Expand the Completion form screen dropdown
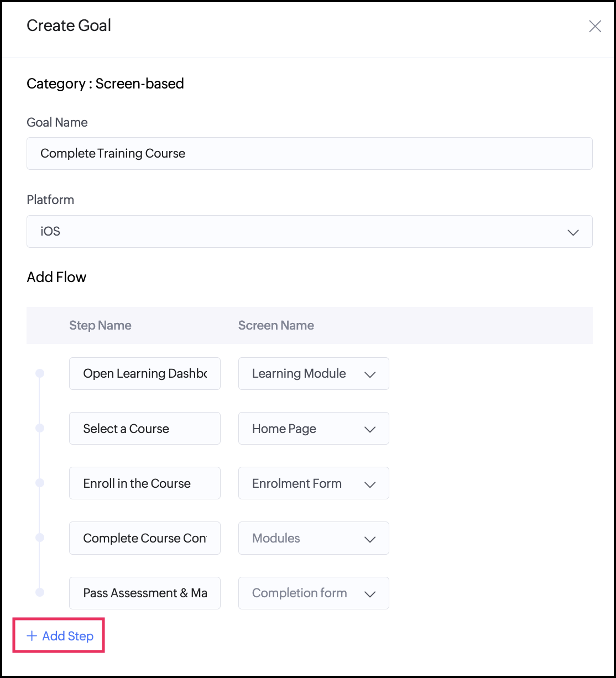Screen dimensions: 616x678 pyautogui.click(x=314, y=593)
